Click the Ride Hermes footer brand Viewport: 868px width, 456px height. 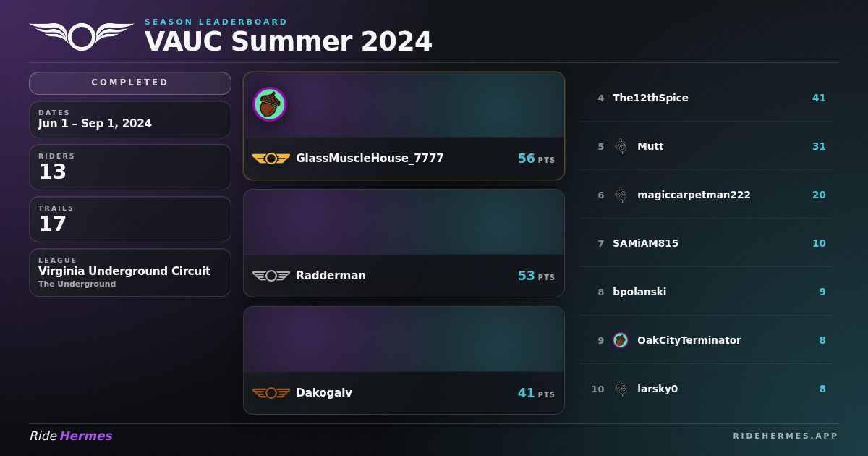coord(71,436)
